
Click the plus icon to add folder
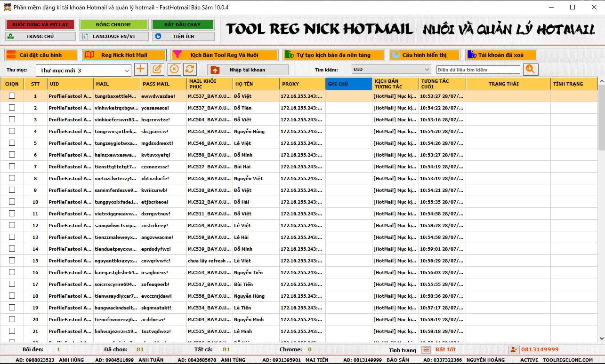point(140,69)
